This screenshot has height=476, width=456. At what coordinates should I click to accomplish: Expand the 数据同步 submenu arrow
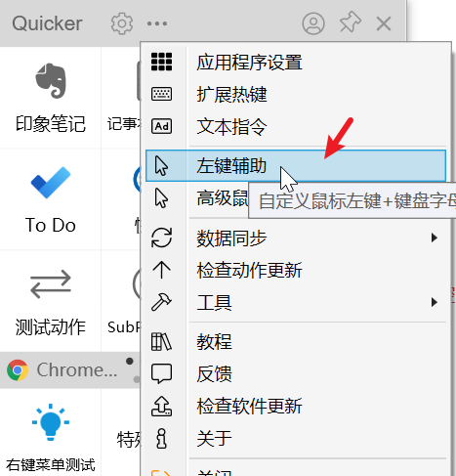434,238
